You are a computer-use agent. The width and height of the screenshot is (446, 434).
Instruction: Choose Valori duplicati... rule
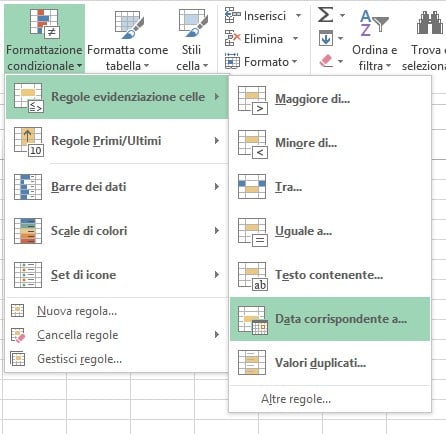tap(330, 363)
